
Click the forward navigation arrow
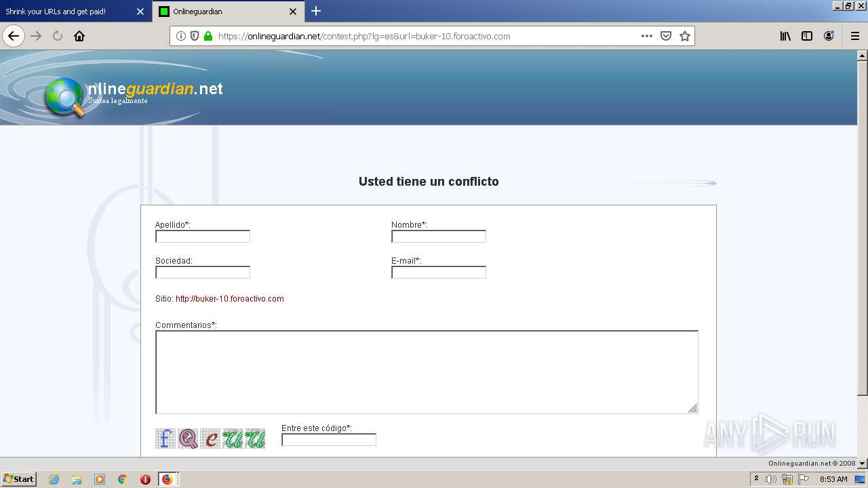[37, 36]
